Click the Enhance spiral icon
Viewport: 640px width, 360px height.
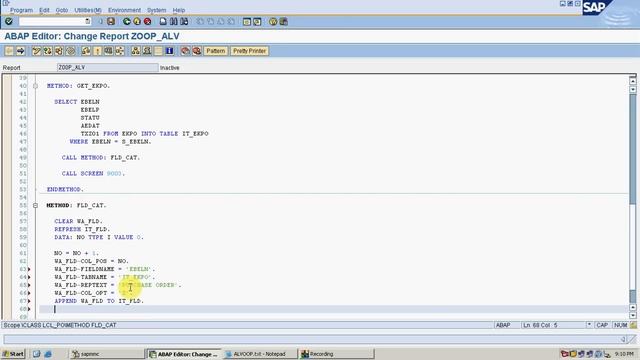click(x=71, y=51)
